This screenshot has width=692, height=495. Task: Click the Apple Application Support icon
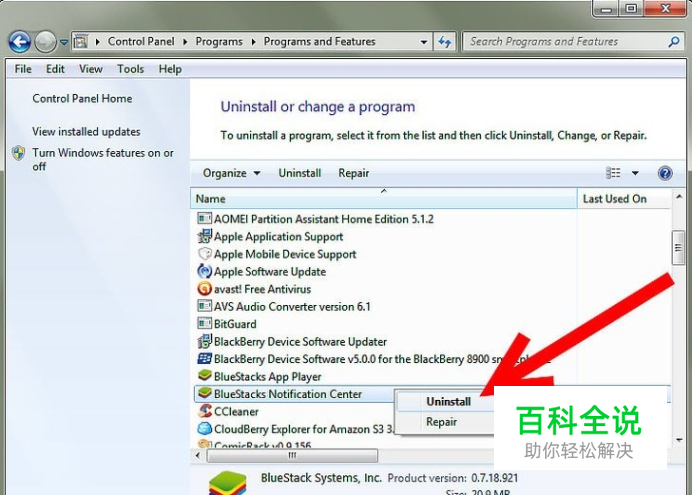(204, 236)
